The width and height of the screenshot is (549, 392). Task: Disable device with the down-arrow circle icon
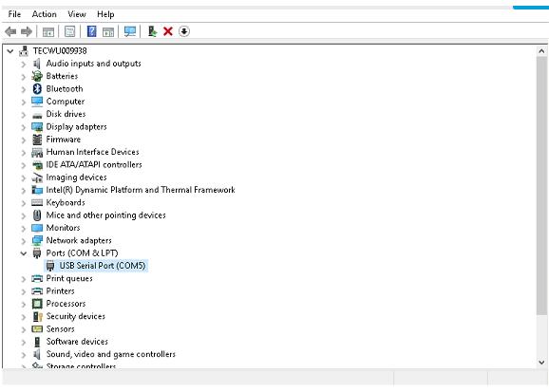(x=184, y=31)
